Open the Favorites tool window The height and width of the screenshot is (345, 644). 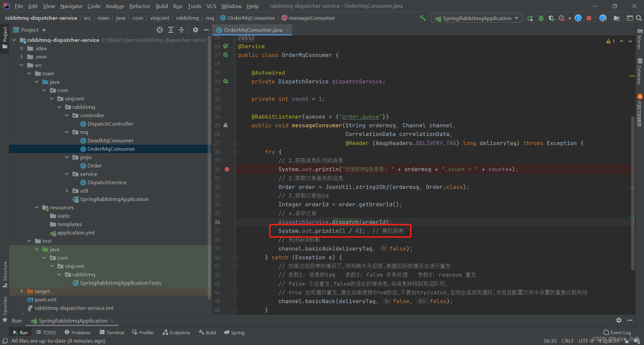pyautogui.click(x=5, y=309)
